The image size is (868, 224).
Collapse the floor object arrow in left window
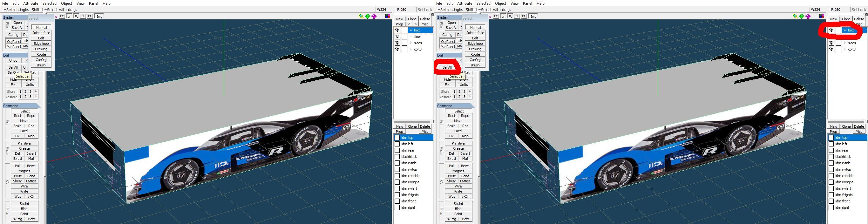pyautogui.click(x=411, y=37)
